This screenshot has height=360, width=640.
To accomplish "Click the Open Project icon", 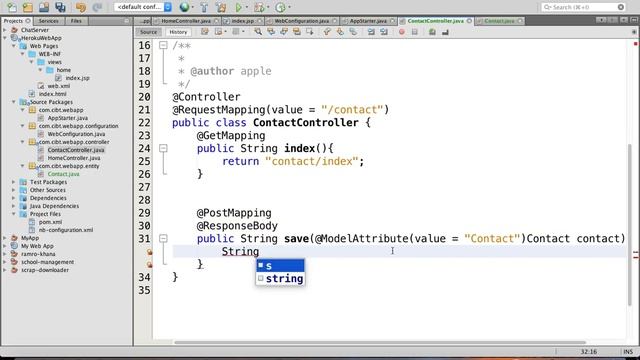I will tap(44, 7).
